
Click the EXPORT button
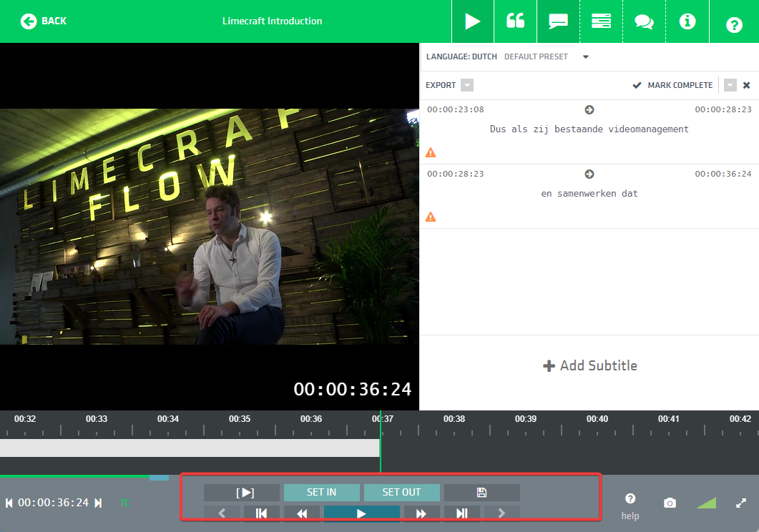[441, 85]
